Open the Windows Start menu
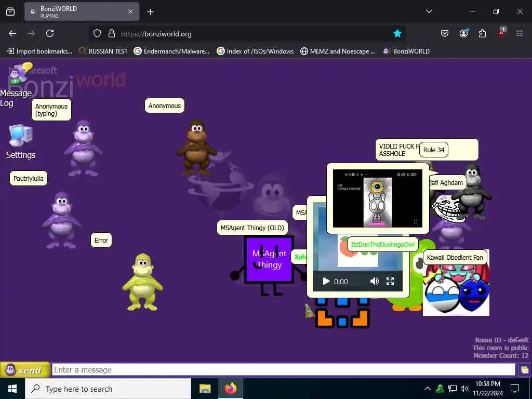The width and height of the screenshot is (532, 399). (x=12, y=389)
